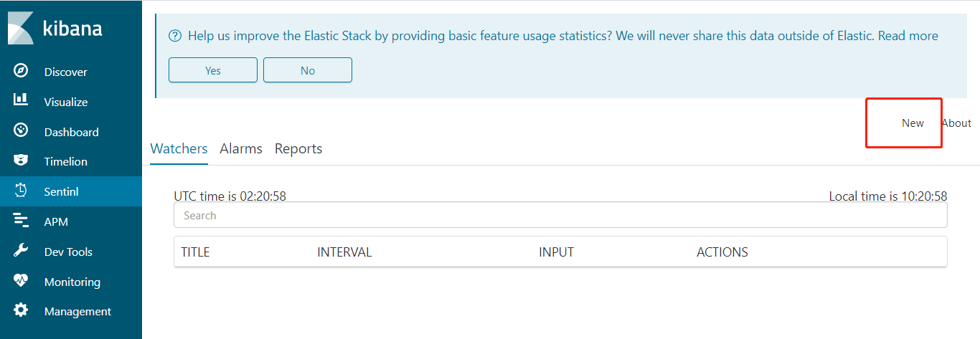The width and height of the screenshot is (980, 339).
Task: Switch to the Watchers tab
Action: 179,148
